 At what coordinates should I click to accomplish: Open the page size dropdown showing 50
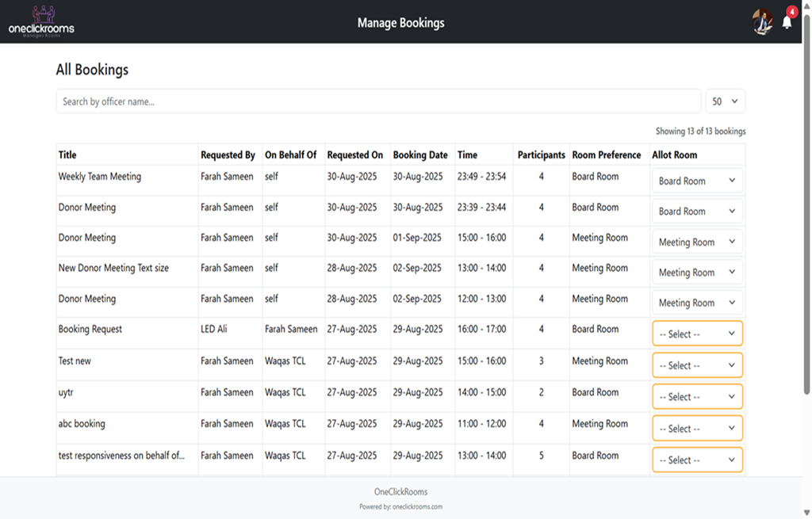point(725,101)
